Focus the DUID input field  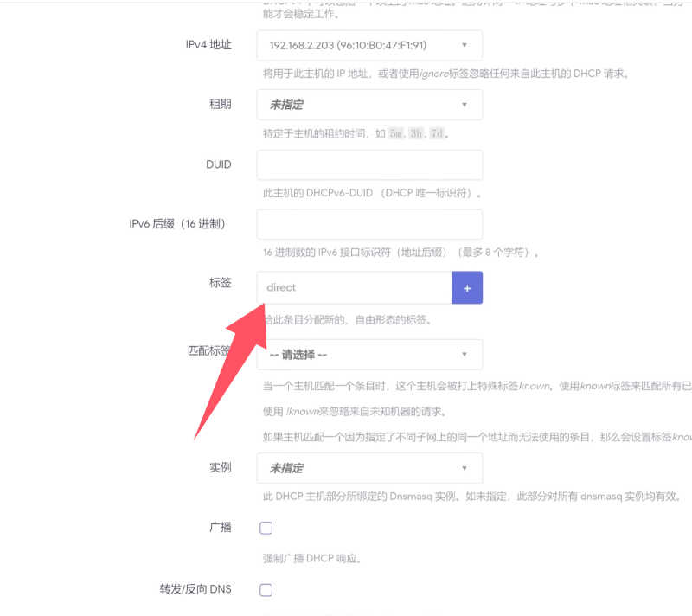(369, 164)
